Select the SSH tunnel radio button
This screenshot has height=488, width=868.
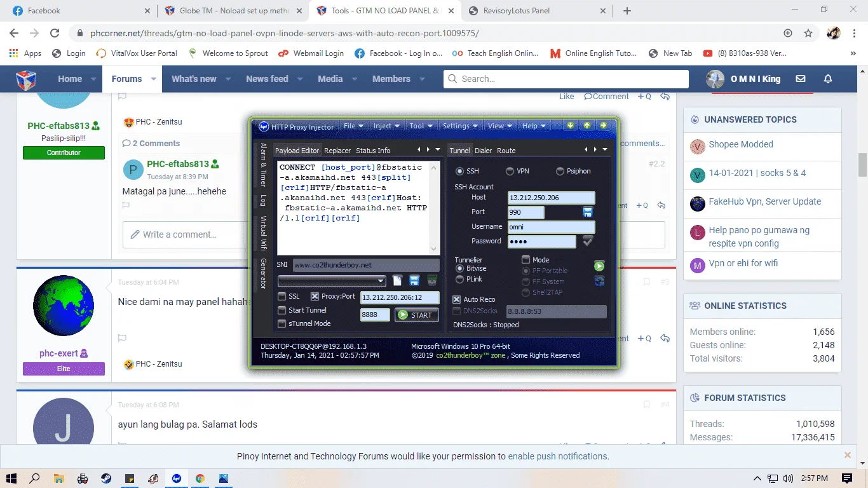460,171
